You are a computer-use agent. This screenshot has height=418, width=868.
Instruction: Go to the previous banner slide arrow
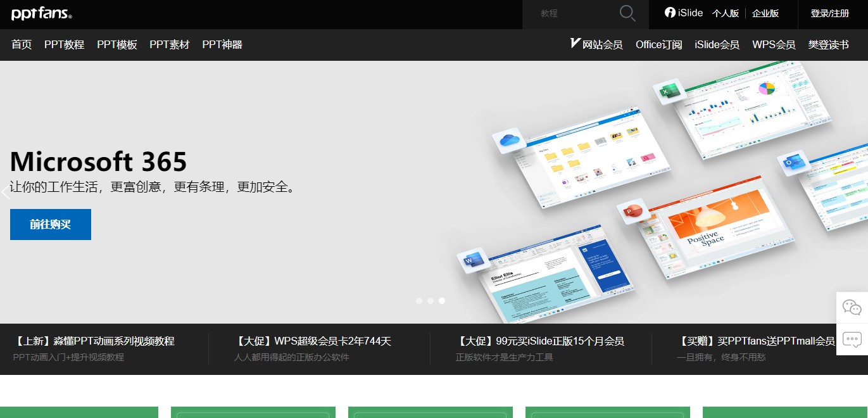point(6,191)
